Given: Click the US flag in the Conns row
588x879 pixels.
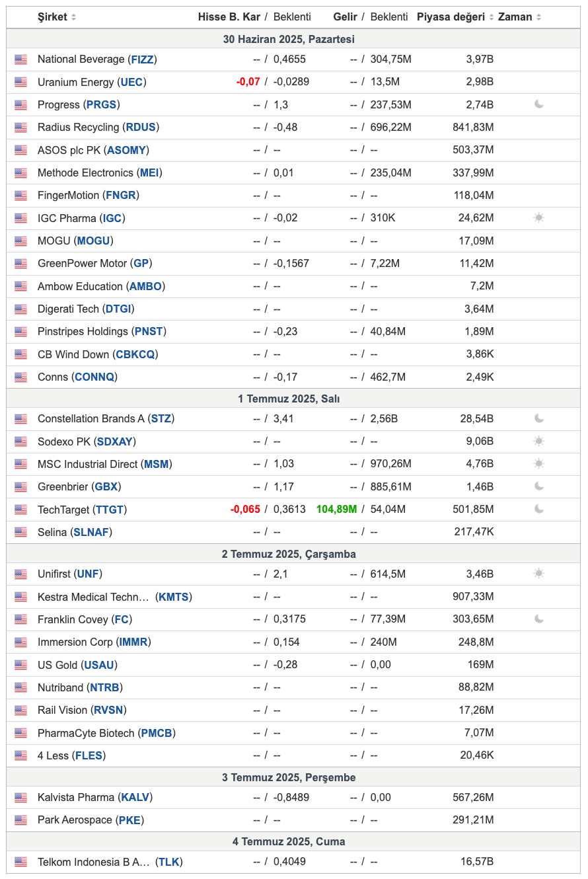Looking at the screenshot, I should pos(21,377).
